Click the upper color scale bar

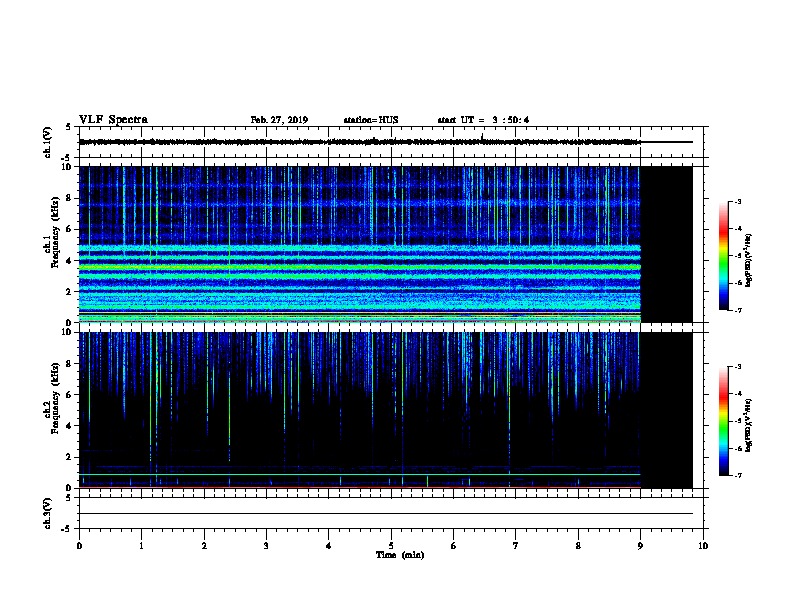click(724, 256)
